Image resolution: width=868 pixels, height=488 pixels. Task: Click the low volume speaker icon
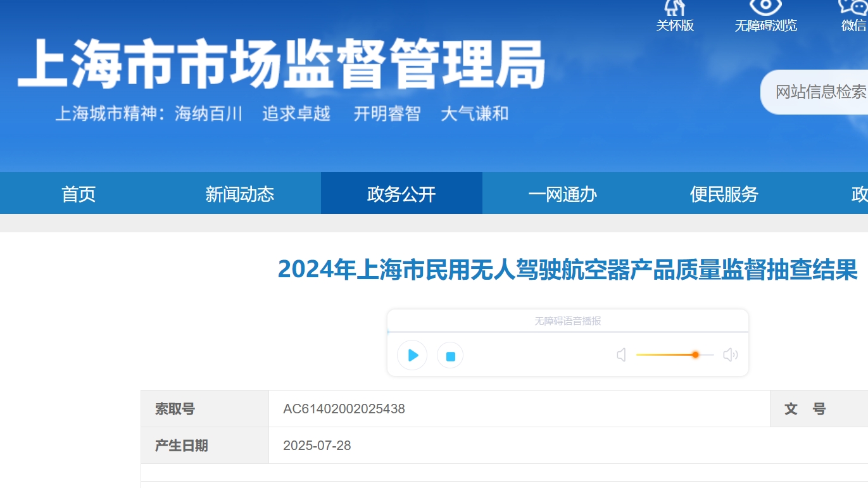[x=622, y=355]
